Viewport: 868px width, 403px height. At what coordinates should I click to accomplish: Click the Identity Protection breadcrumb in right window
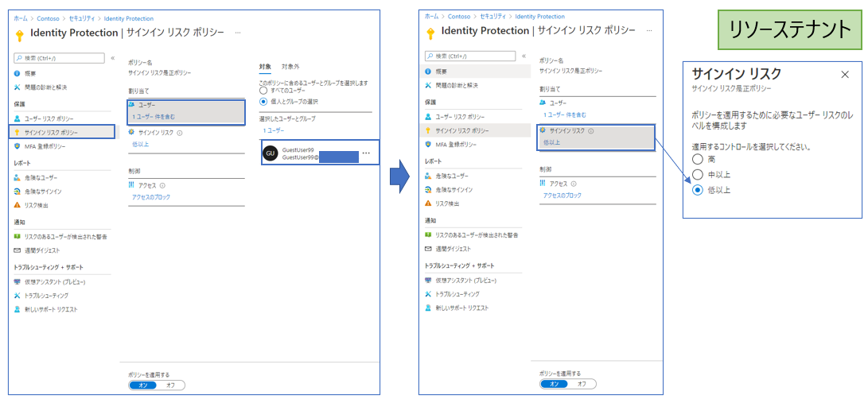click(539, 17)
